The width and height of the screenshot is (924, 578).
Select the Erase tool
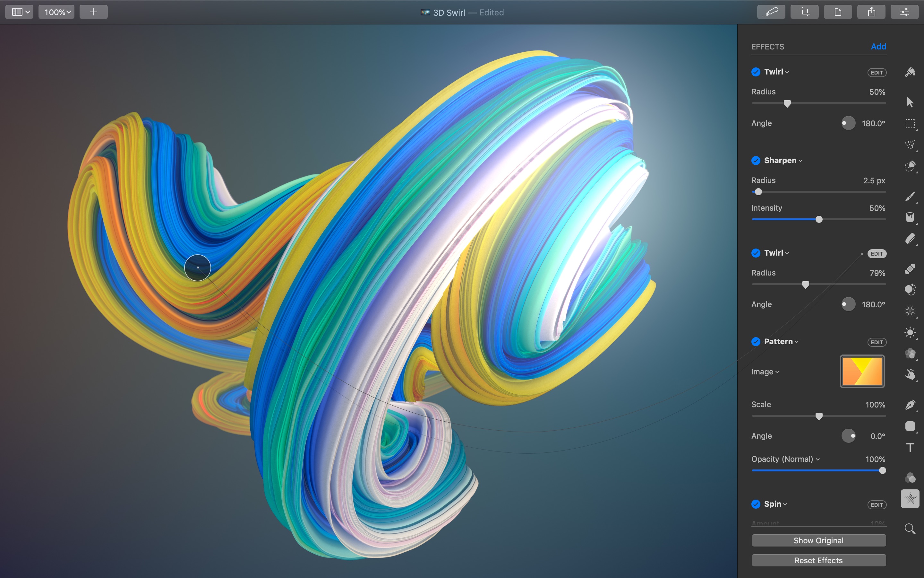click(910, 239)
